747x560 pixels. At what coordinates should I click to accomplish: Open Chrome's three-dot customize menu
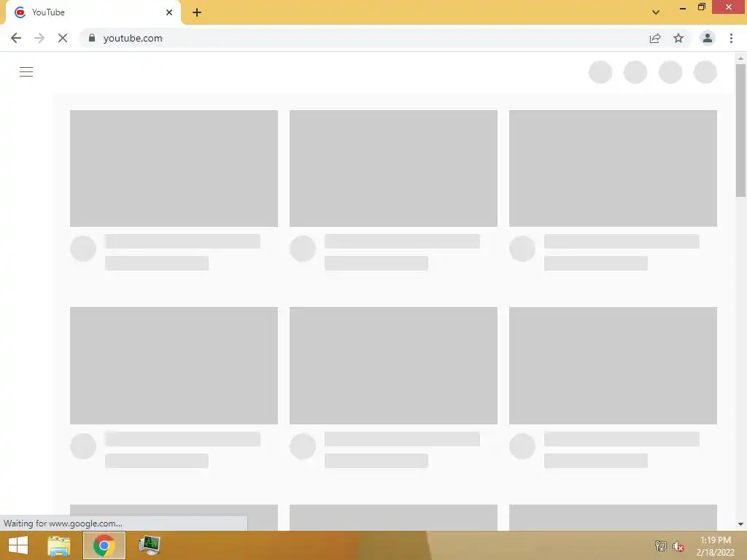pos(731,38)
